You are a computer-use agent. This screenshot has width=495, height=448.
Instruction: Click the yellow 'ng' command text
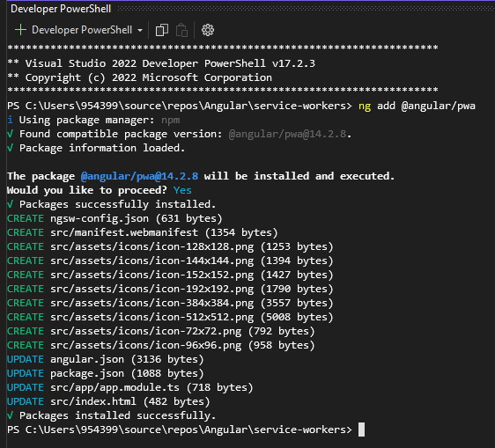tap(365, 106)
